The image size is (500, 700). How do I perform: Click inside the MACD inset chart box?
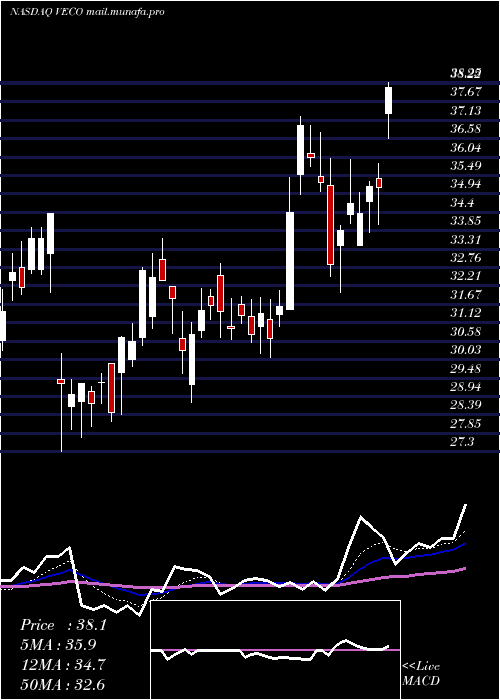[x=275, y=650]
